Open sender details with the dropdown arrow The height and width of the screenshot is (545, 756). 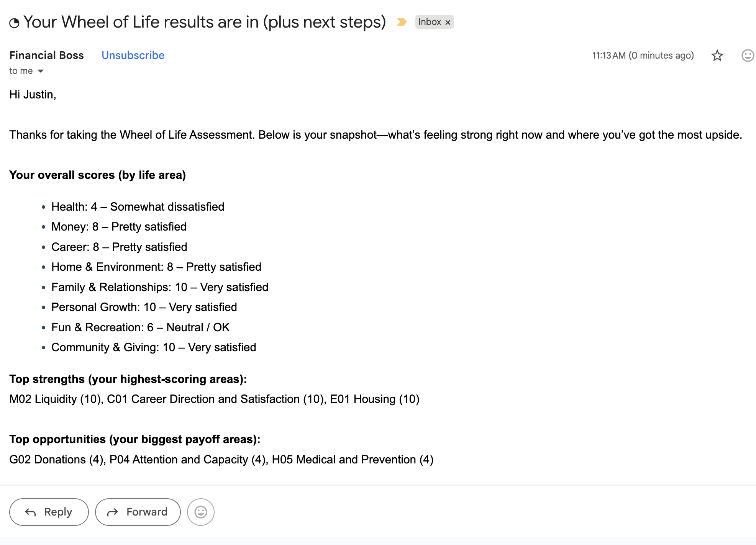point(40,70)
